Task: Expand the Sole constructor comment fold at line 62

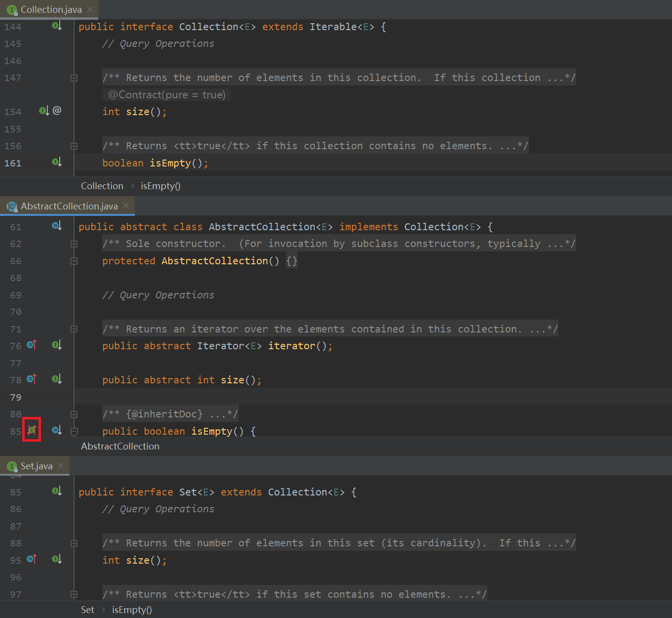Action: click(74, 244)
